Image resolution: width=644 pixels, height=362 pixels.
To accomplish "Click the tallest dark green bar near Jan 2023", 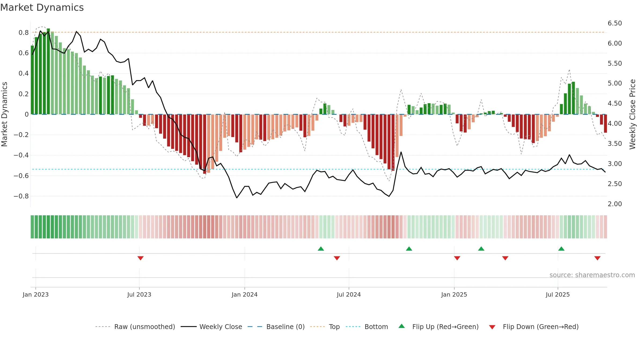I will 48,71.
